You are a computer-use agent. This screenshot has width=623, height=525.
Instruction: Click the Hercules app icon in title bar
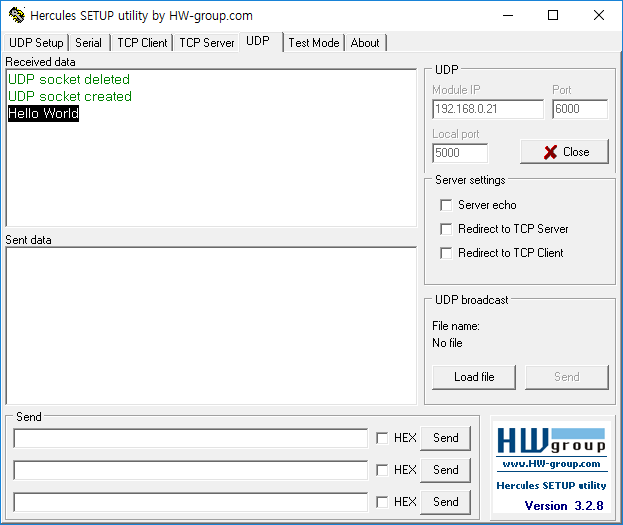(17, 15)
